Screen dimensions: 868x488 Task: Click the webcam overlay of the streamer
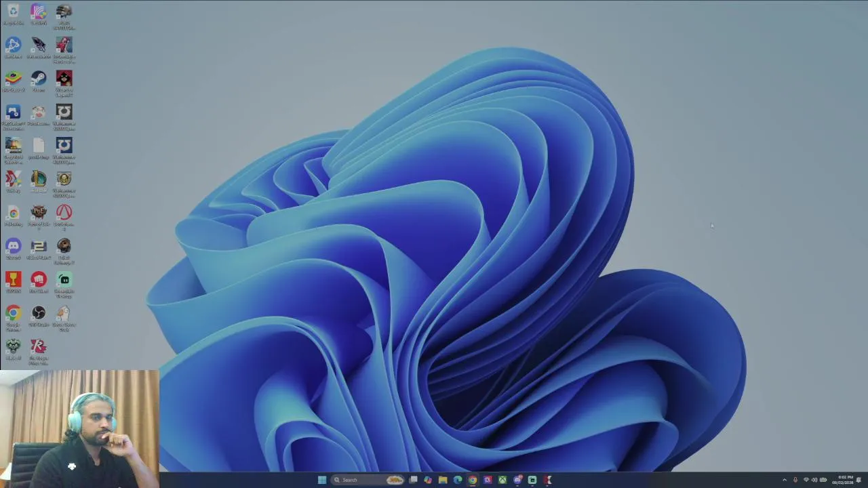(x=79, y=428)
